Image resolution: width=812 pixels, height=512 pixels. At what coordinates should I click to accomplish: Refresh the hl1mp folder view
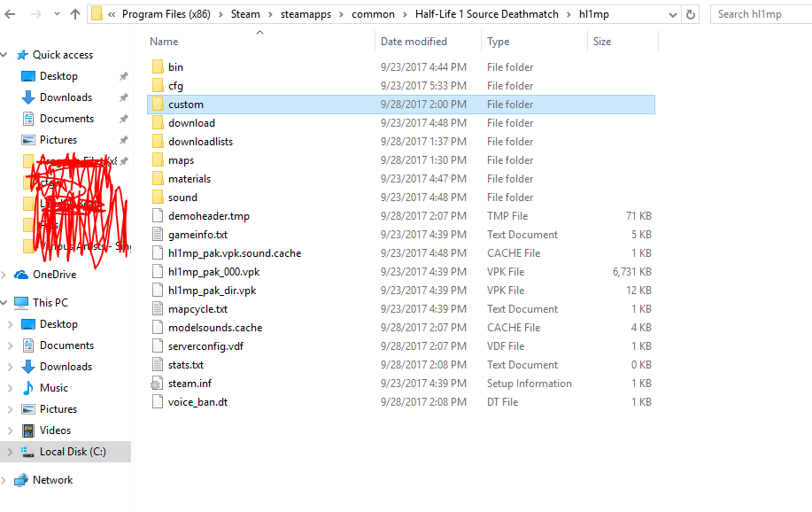click(x=691, y=14)
